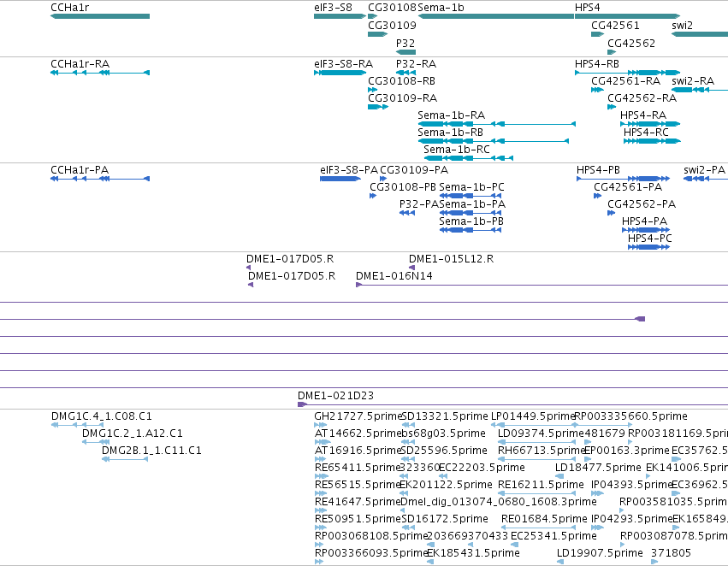Select the eIF3-S8-PA protein label
This screenshot has width=728, height=566.
349,170
